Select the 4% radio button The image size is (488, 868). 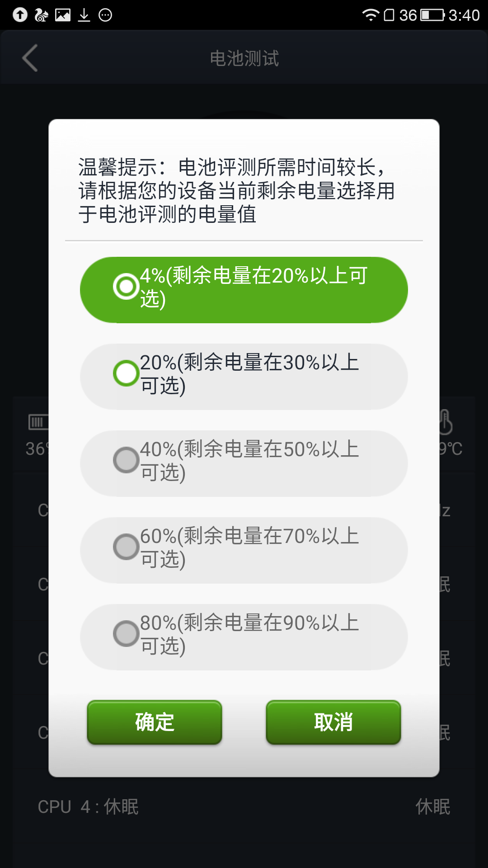pos(126,286)
